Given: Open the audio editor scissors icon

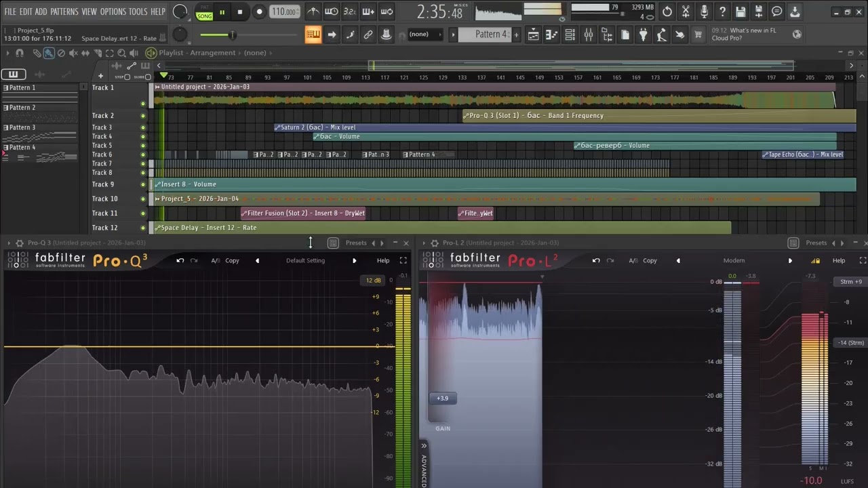Looking at the screenshot, I should [686, 12].
